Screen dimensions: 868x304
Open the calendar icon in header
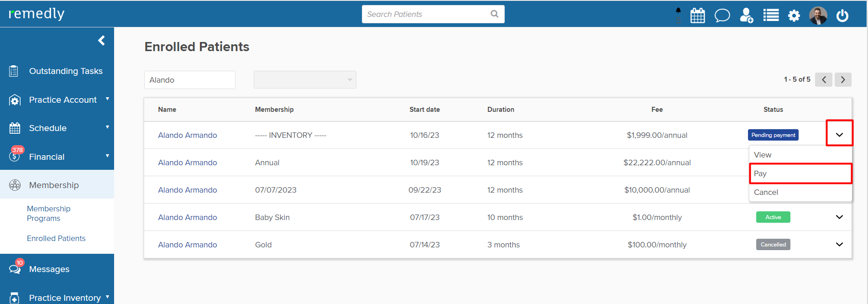(x=697, y=16)
